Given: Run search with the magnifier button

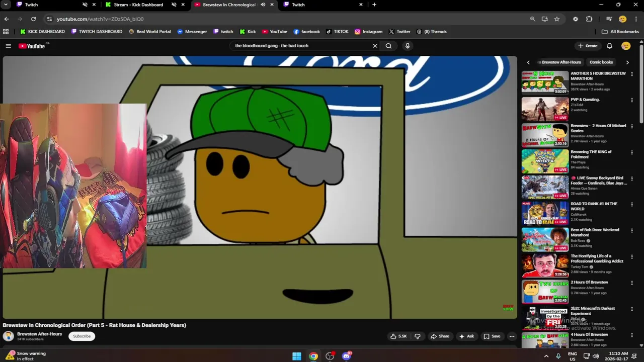Looking at the screenshot, I should click(x=388, y=46).
